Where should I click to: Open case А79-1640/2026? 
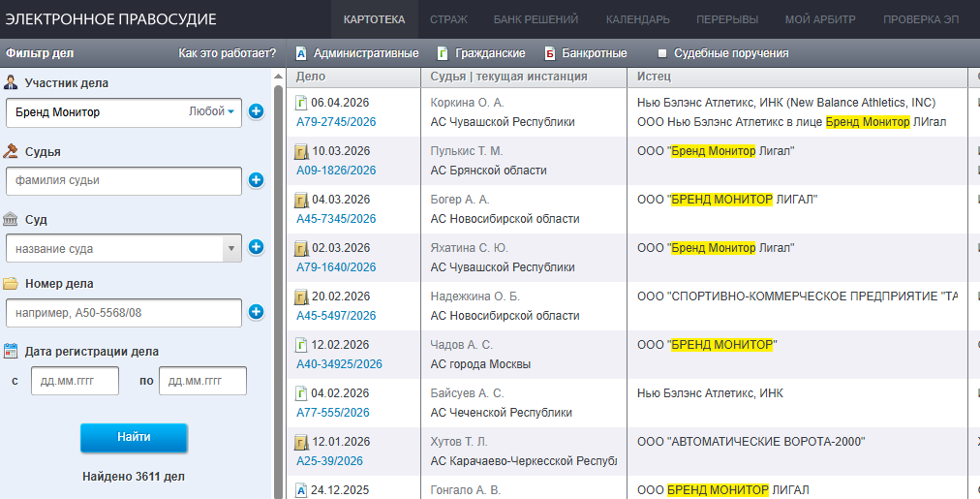coord(336,267)
